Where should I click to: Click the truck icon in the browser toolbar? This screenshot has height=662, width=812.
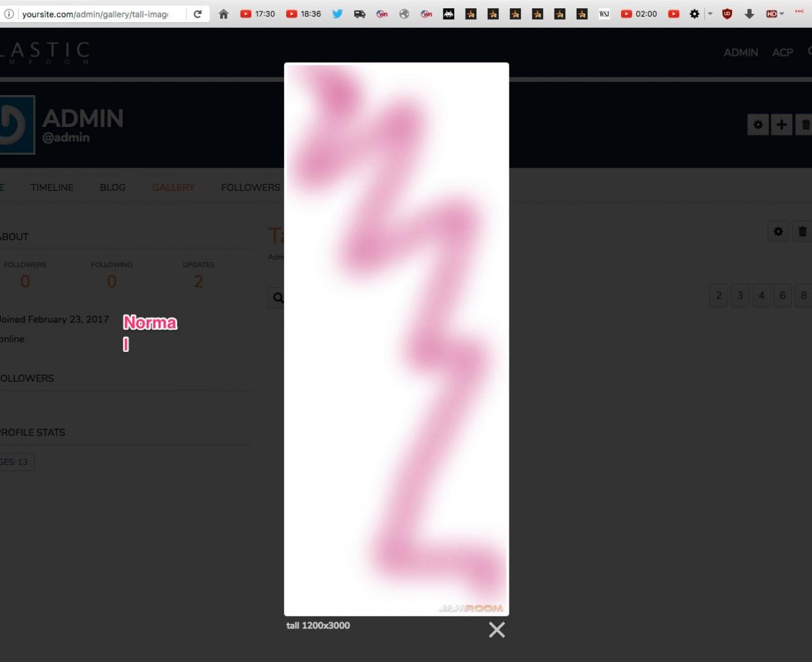(x=360, y=14)
